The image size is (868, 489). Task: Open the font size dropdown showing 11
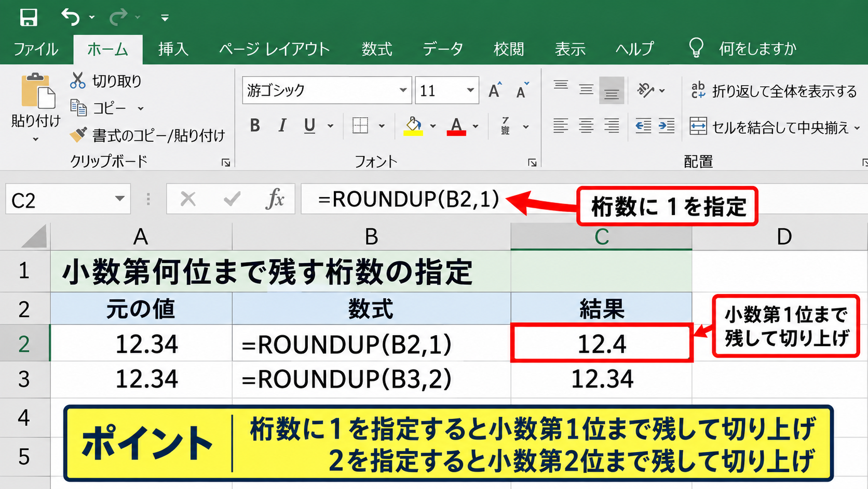(x=470, y=90)
